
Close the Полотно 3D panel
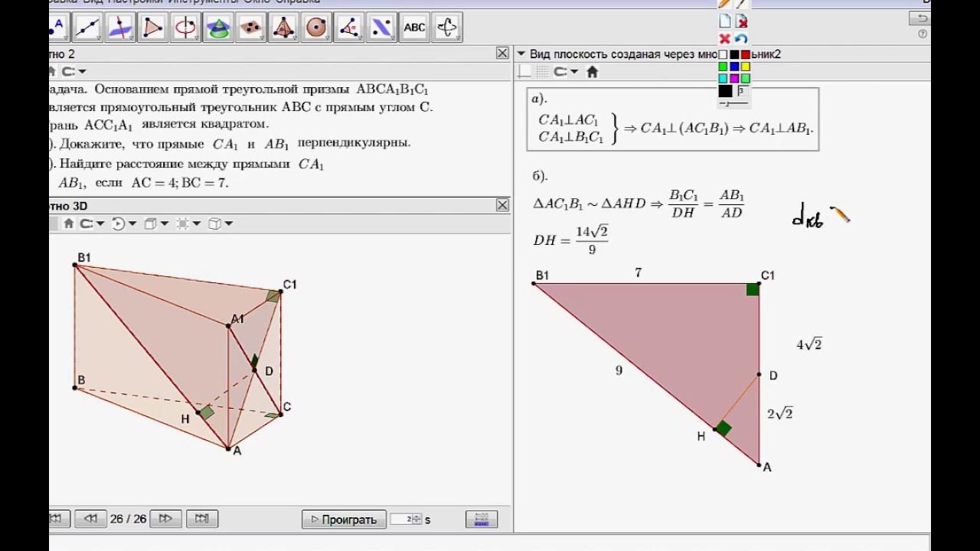point(502,205)
